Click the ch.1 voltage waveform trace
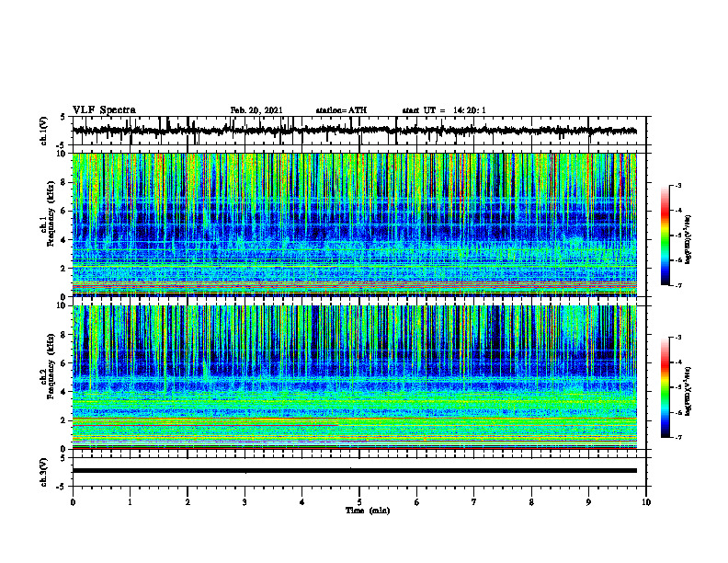 tap(354, 131)
